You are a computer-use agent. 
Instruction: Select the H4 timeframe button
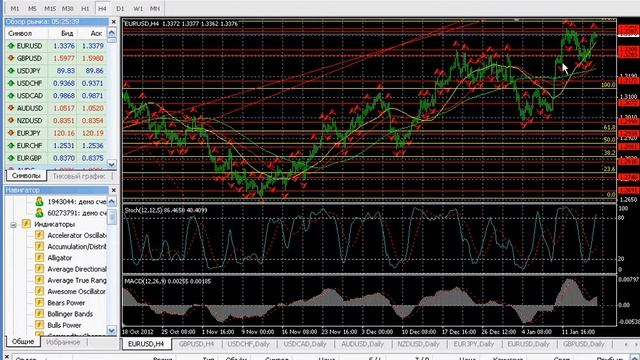pos(102,8)
